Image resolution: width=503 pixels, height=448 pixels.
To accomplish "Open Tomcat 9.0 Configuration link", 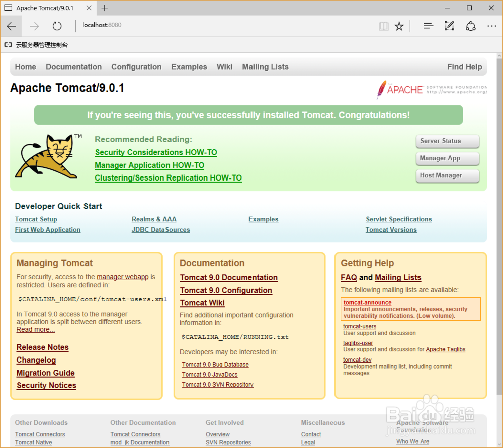I will (226, 290).
